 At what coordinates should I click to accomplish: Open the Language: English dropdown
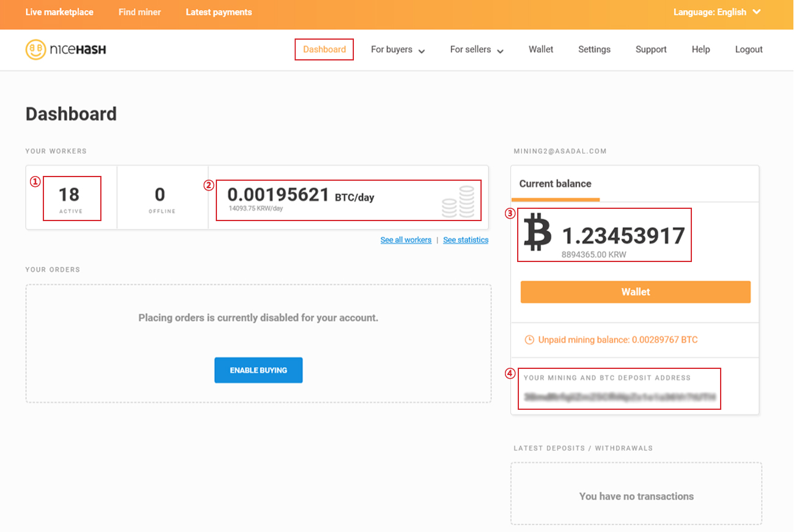click(717, 12)
